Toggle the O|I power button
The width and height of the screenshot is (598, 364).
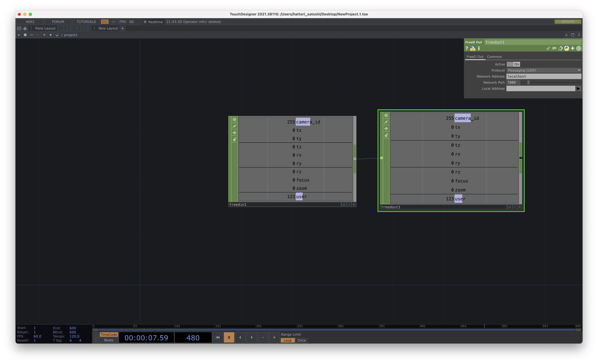point(105,22)
